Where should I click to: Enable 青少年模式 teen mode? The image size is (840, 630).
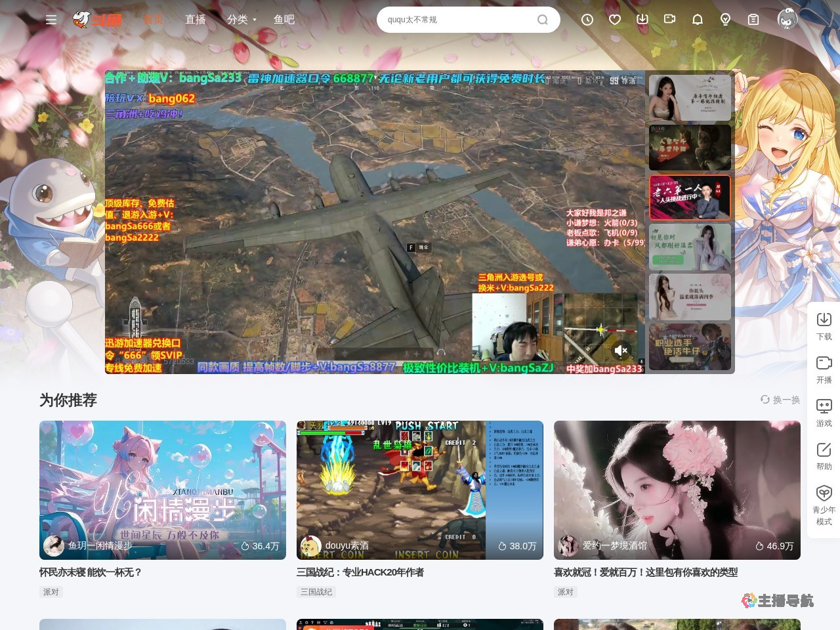click(x=824, y=505)
